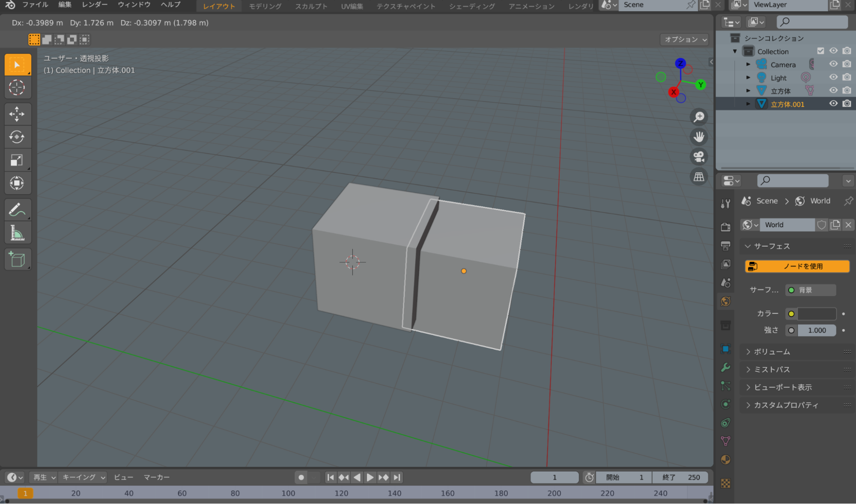Screen dimensions: 856x504
Task: Switch to the スカルプト workspace tab
Action: (311, 6)
